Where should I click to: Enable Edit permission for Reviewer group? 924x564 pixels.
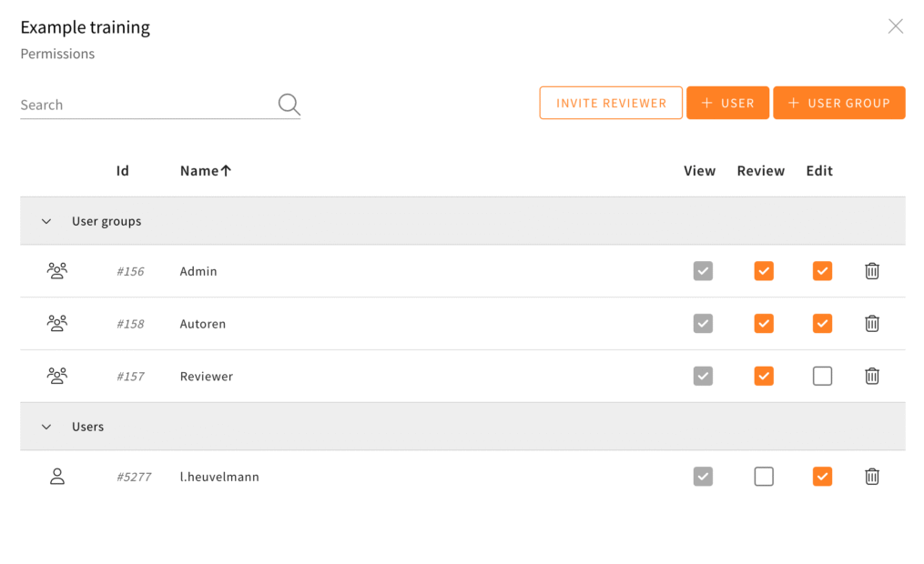[x=822, y=377]
